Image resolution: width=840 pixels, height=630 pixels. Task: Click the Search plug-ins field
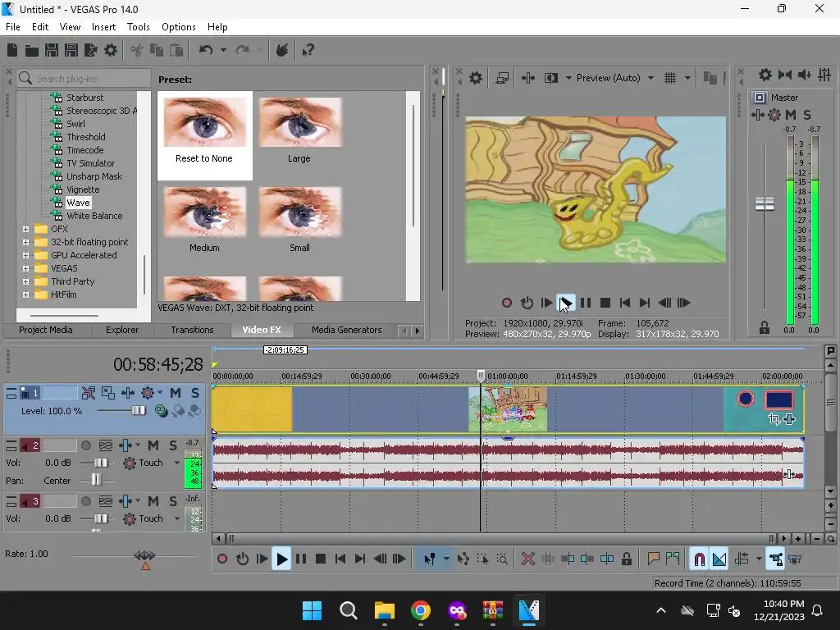[x=84, y=78]
